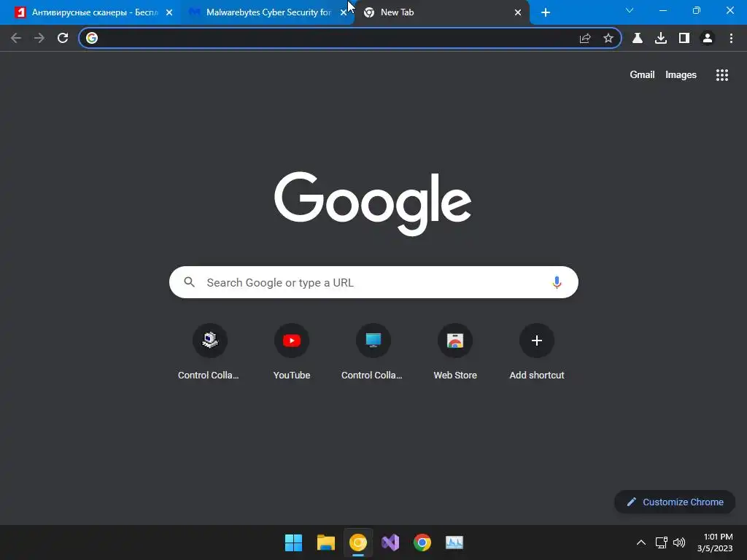This screenshot has width=747, height=560.
Task: Open Google Images link
Action: [x=681, y=75]
